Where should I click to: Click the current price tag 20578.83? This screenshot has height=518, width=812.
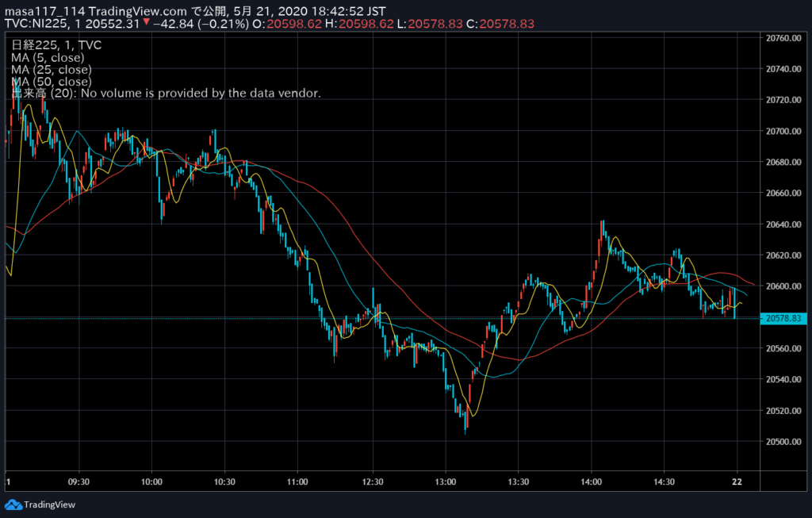[x=783, y=318]
